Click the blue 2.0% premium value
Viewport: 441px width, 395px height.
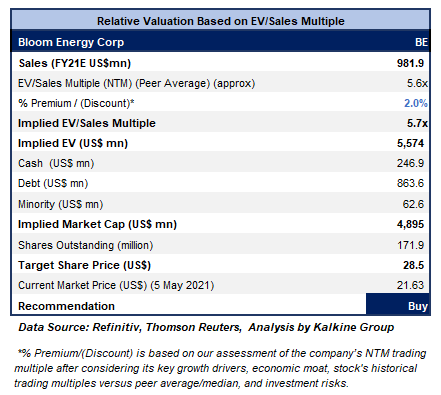(416, 103)
